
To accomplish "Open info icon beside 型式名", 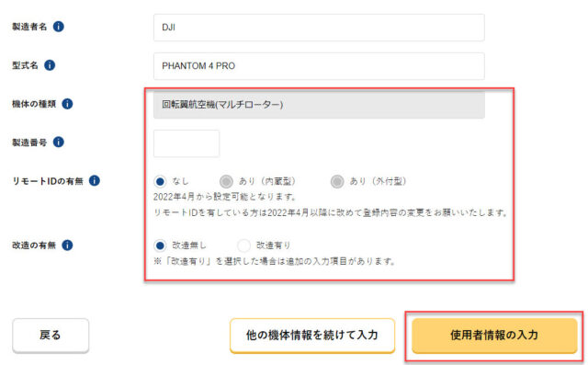I will (50, 65).
